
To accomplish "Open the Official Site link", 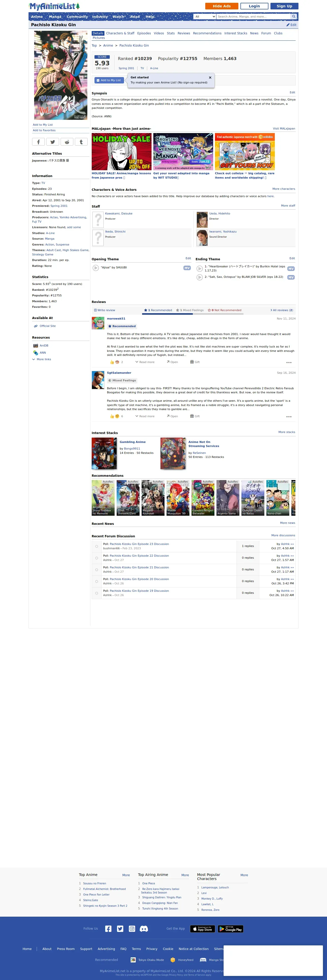I will tap(48, 326).
